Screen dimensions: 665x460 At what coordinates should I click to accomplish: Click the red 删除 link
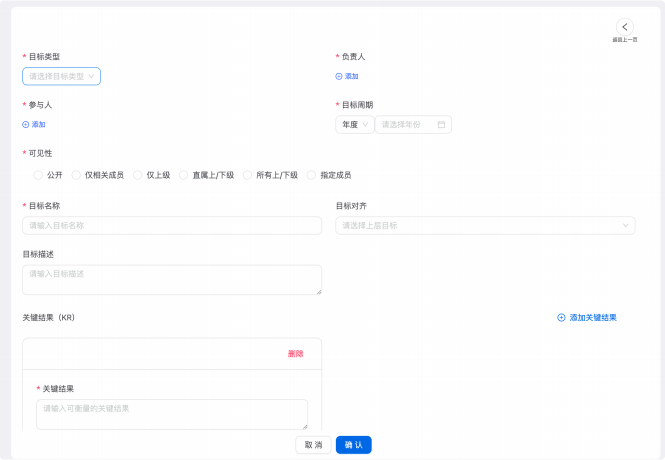(x=295, y=354)
